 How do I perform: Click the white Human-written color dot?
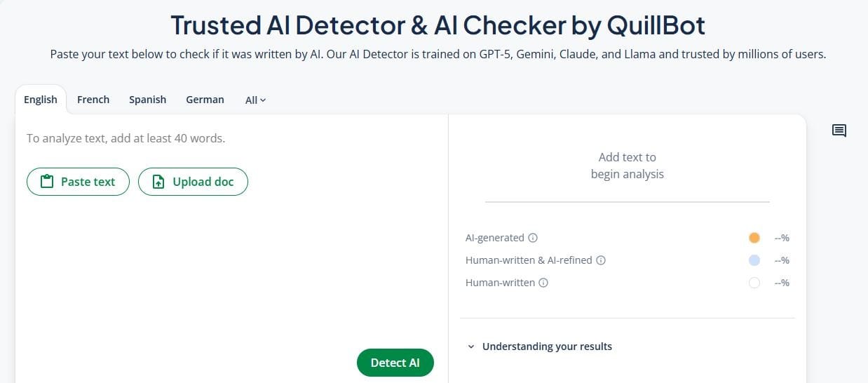pos(754,283)
